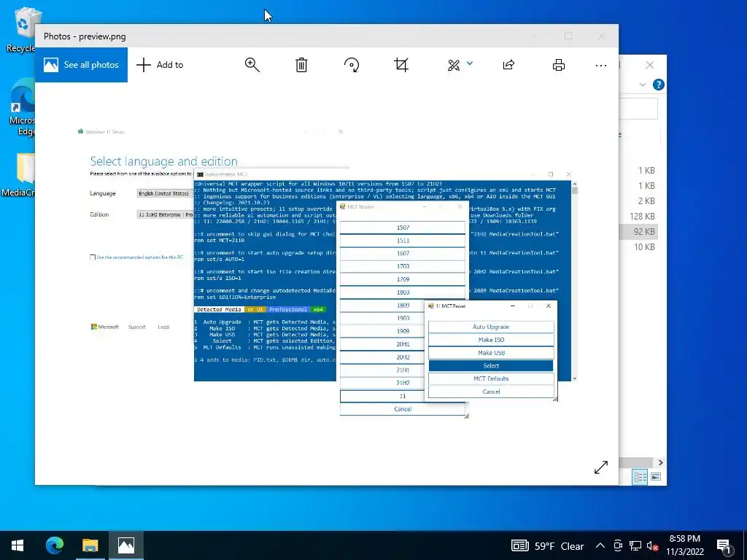Select the 2 KB file row
Screen dimensions: 747x560
click(x=638, y=201)
